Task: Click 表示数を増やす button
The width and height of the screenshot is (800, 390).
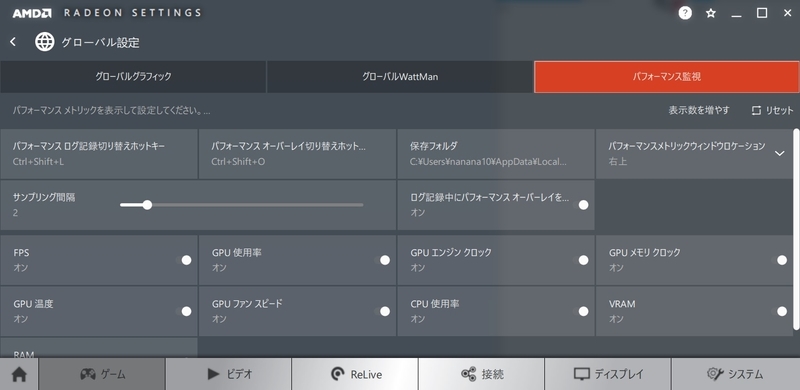Action: (699, 110)
